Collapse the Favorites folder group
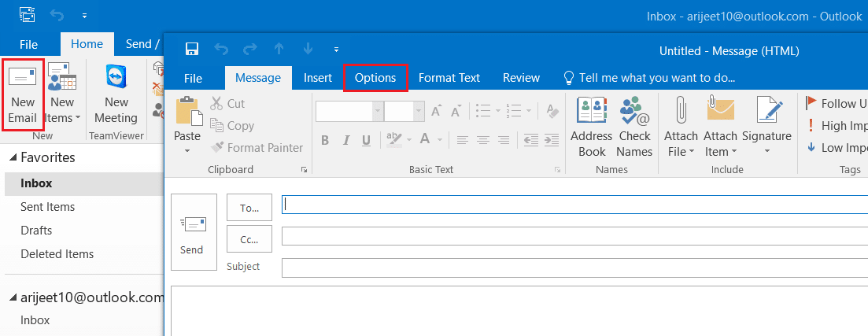This screenshot has width=868, height=336. tap(13, 158)
